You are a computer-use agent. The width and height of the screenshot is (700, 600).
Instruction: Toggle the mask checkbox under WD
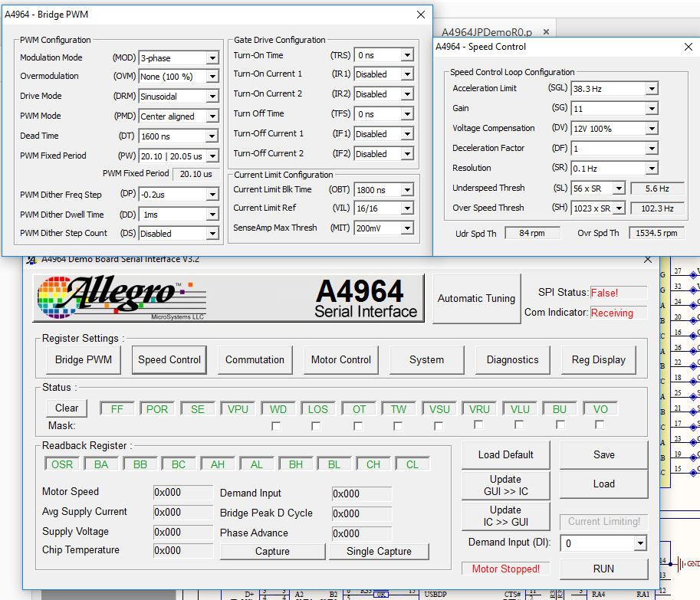click(276, 426)
